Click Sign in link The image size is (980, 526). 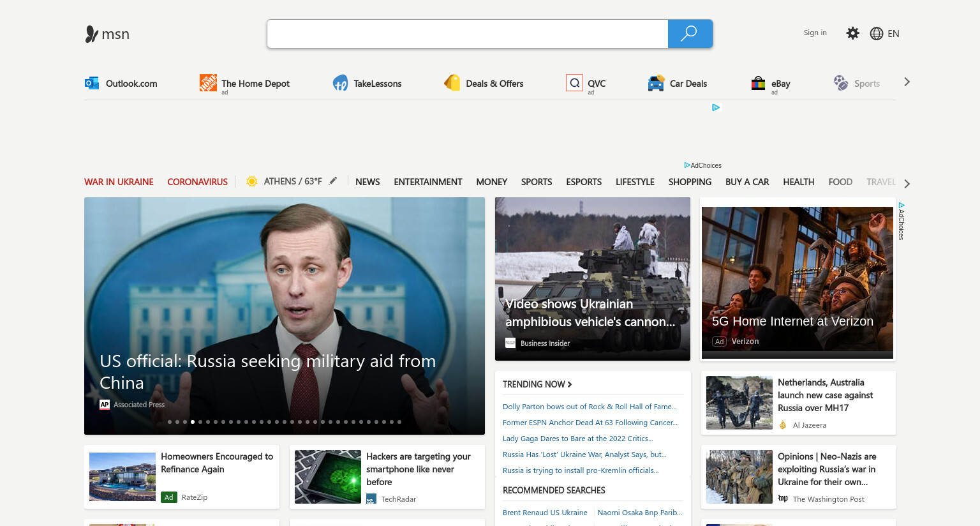point(815,33)
